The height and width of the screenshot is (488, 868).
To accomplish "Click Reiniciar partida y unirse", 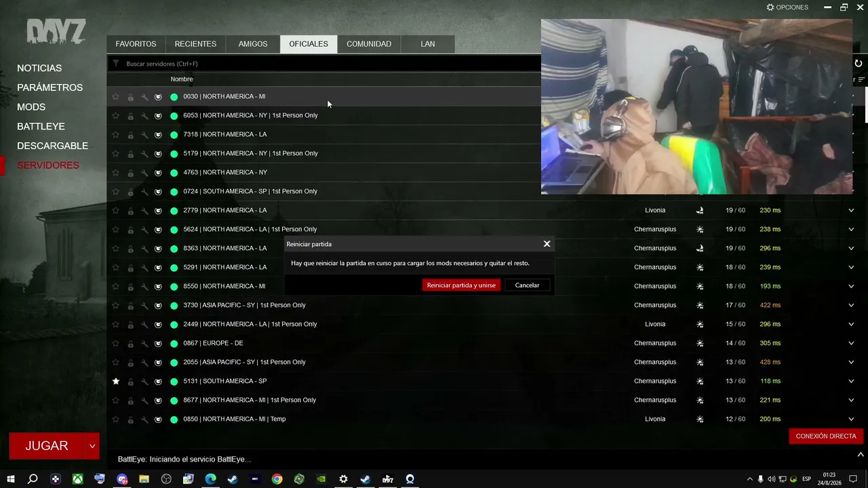I will coord(461,285).
